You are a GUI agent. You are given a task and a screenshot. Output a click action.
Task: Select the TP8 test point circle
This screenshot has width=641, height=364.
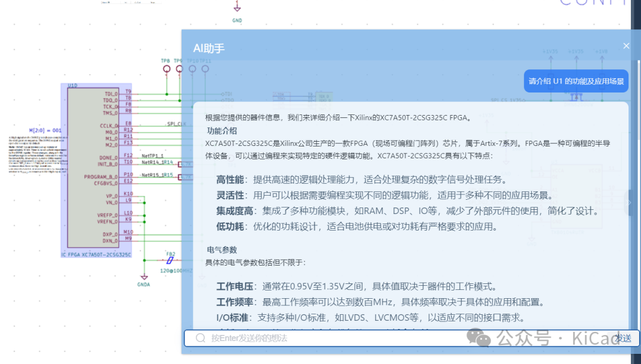click(x=167, y=69)
